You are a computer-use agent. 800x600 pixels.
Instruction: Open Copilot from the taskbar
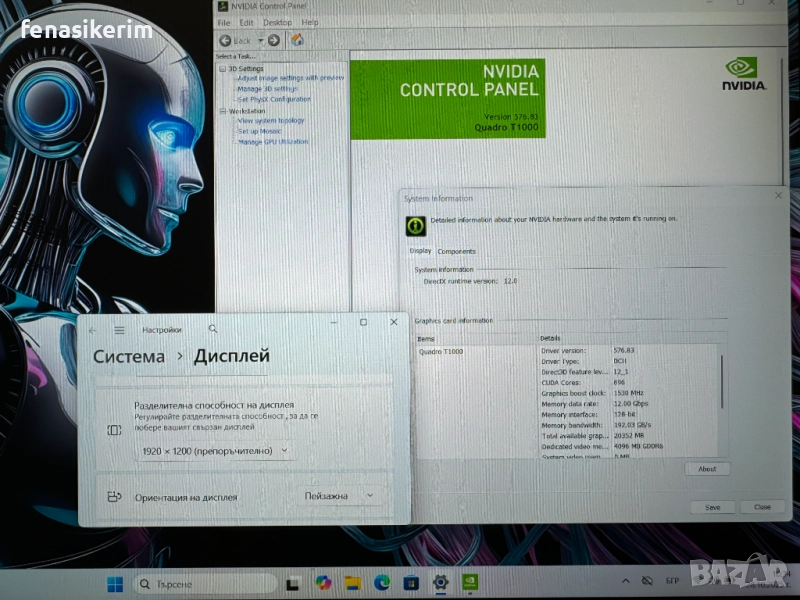[323, 583]
